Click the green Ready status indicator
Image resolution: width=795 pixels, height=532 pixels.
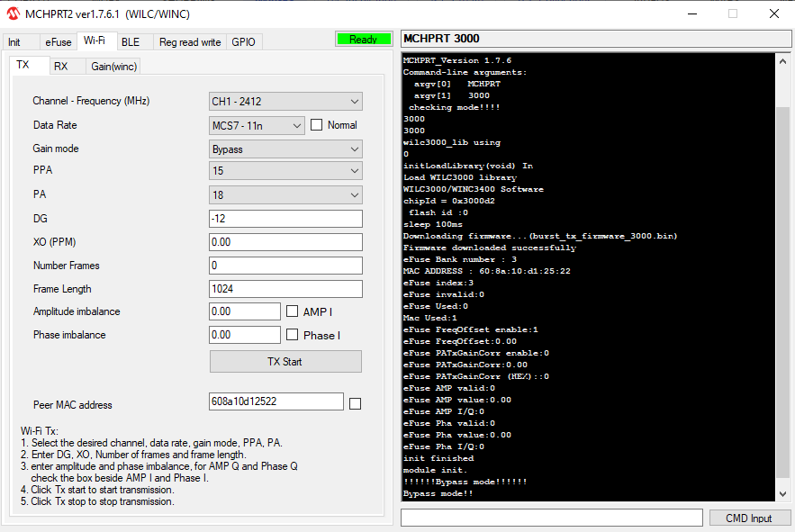(364, 40)
